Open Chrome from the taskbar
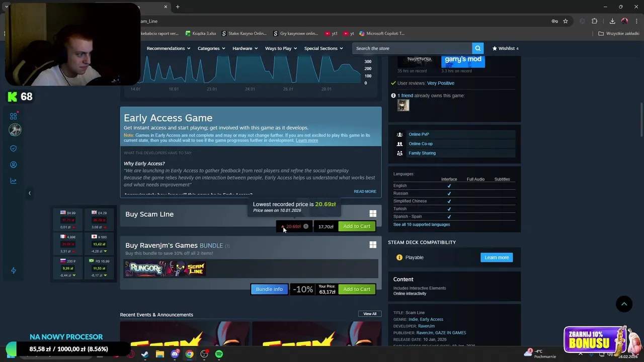This screenshot has height=362, width=644. click(x=189, y=354)
